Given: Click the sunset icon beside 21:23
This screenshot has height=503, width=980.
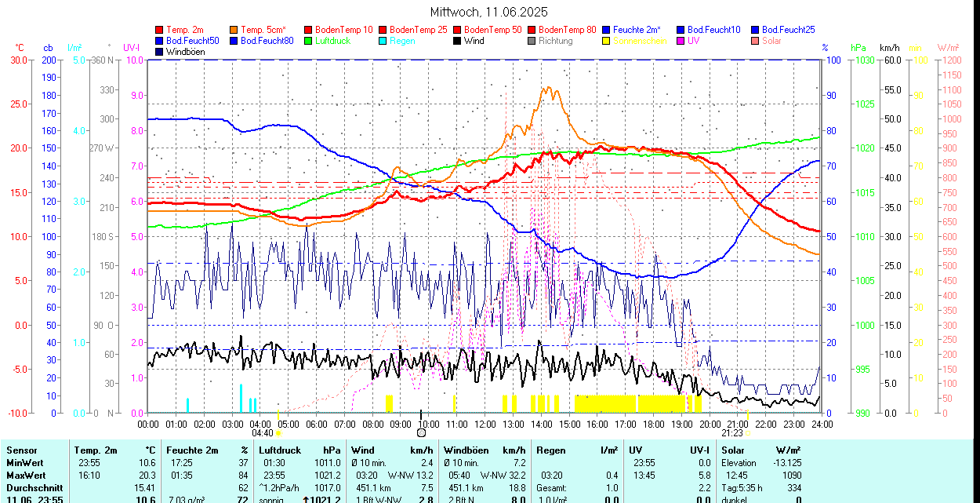Looking at the screenshot, I should 749,433.
